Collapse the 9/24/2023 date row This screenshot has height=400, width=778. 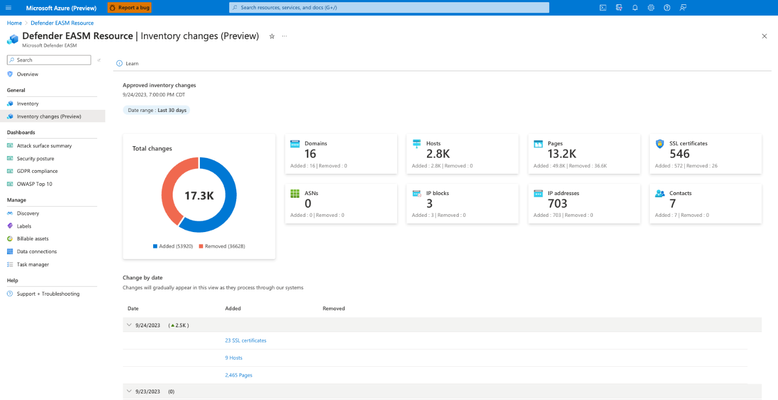coord(130,325)
